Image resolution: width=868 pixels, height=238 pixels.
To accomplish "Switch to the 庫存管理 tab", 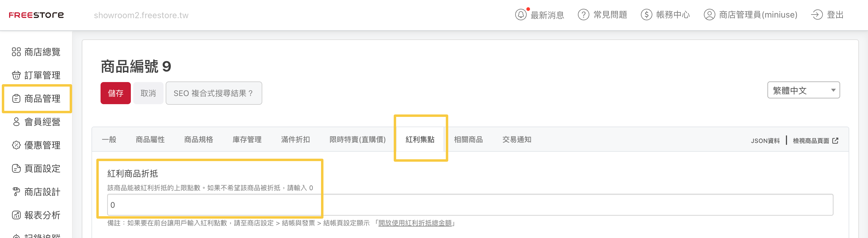I will click(x=247, y=140).
